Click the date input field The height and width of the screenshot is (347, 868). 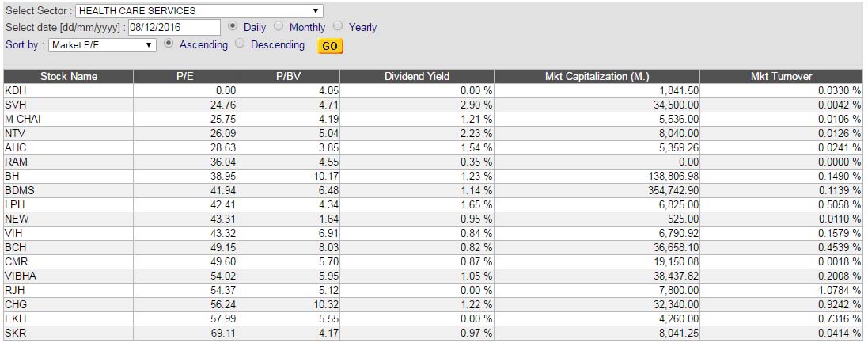coord(173,27)
